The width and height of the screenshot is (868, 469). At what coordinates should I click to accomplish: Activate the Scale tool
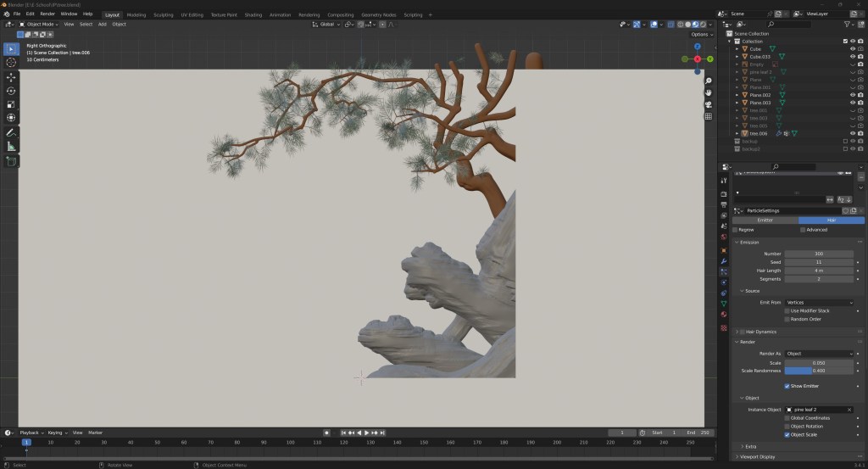[11, 104]
